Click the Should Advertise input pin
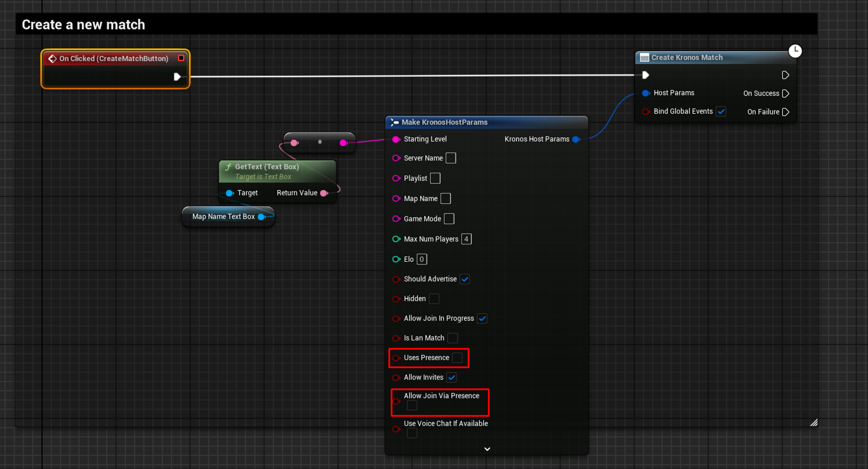Screen dimensions: 868x469 pyautogui.click(x=396, y=279)
